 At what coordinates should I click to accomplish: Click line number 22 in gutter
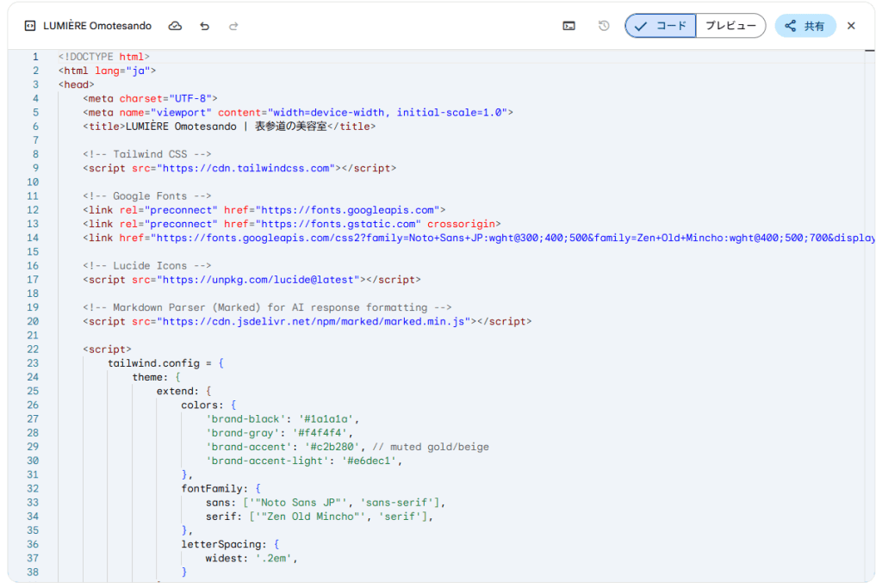point(33,350)
